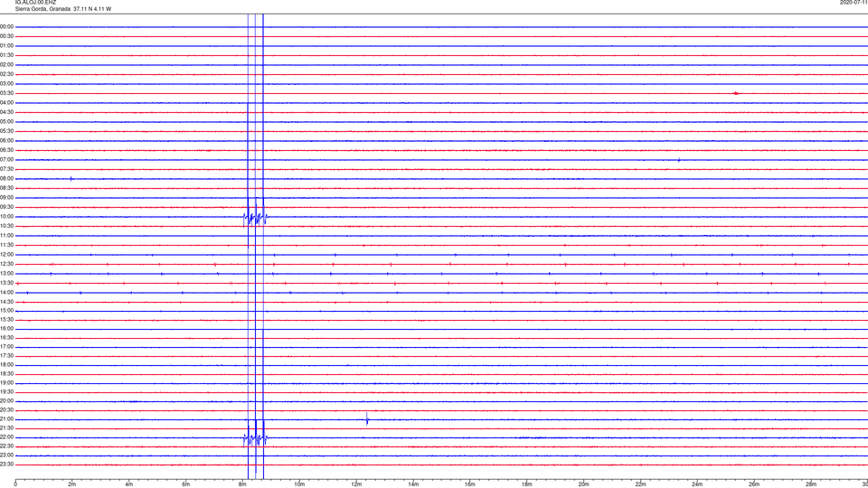Pick the 03:00 trace label
This screenshot has width=868, height=488.
coord(7,83)
